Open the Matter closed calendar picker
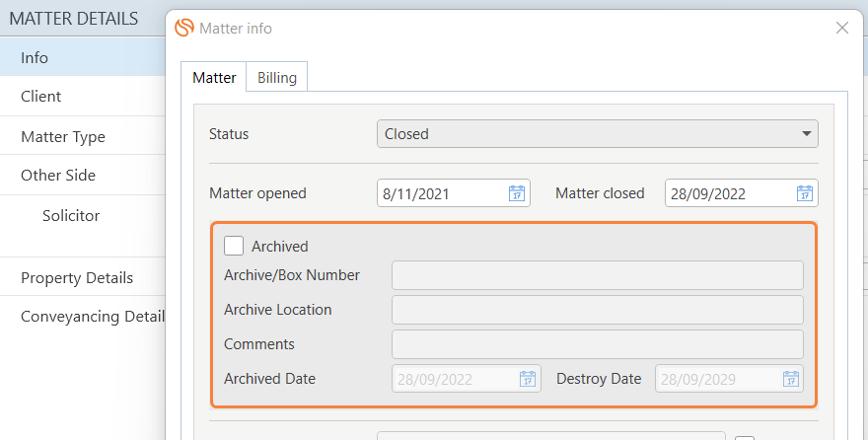This screenshot has height=440, width=868. click(x=804, y=193)
